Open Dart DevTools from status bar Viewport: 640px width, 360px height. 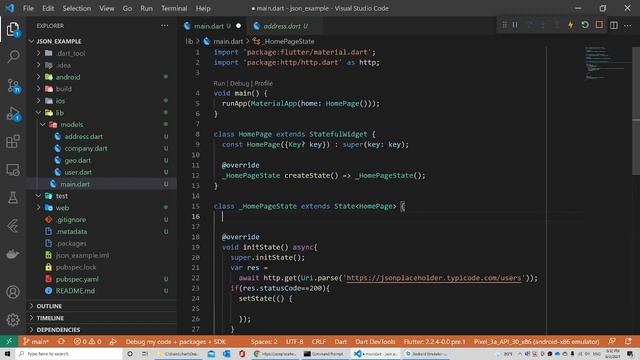375,342
